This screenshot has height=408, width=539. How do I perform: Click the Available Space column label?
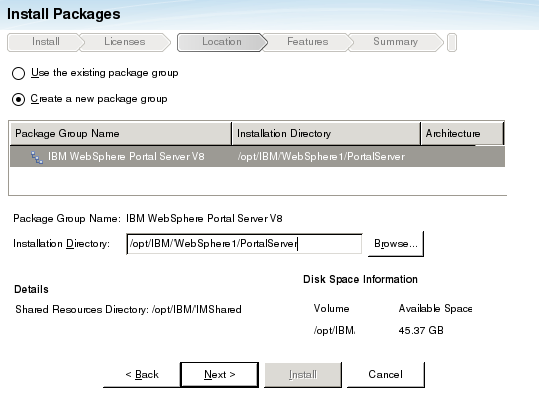tap(435, 308)
